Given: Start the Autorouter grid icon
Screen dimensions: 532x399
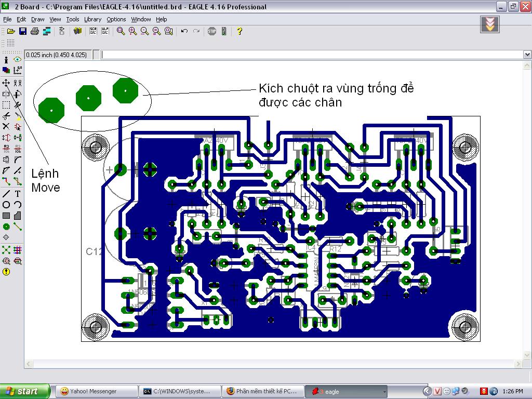Looking at the screenshot, I should 17,250.
